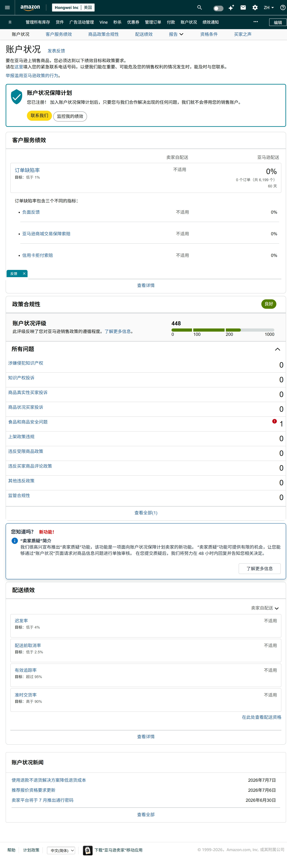The height and width of the screenshot is (868, 287).
Task: Click the 编辑 button
Action: (x=278, y=23)
